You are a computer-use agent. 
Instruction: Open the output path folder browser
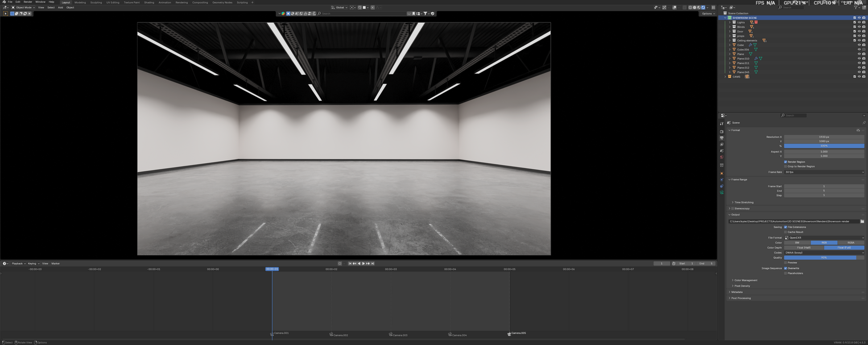tap(862, 221)
